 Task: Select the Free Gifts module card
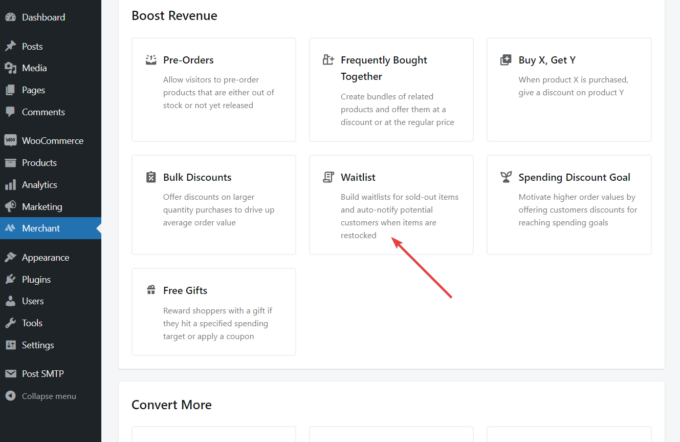pyautogui.click(x=213, y=312)
